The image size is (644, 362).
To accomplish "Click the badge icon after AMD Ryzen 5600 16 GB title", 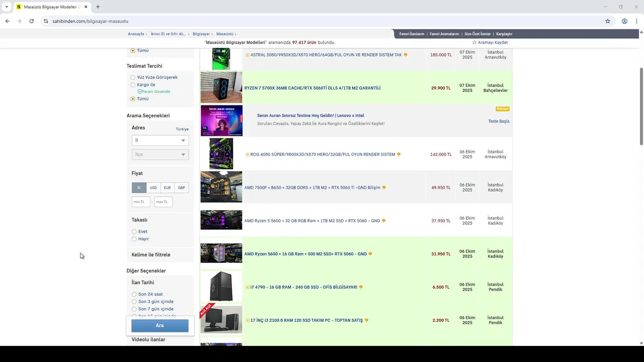I will (x=370, y=254).
